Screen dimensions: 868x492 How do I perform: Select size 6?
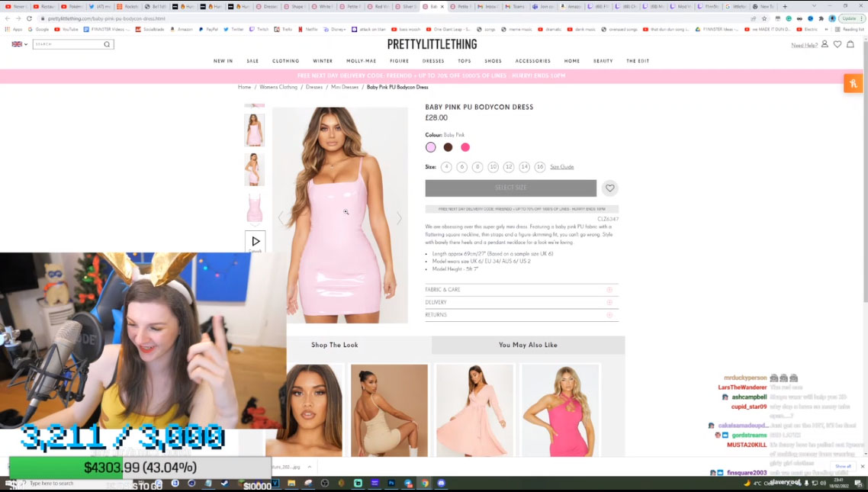coord(461,166)
